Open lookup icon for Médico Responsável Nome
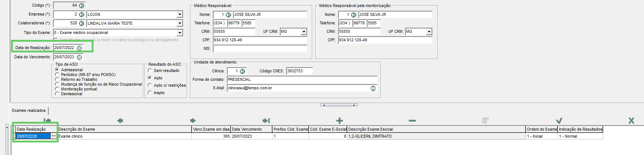The height and width of the screenshot is (155, 644). tap(228, 15)
